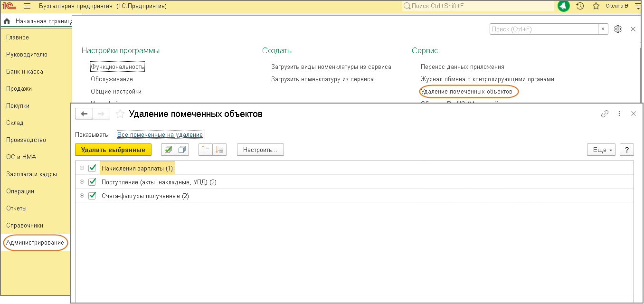Open notifications bell icon
644x304 pixels.
[x=564, y=6]
